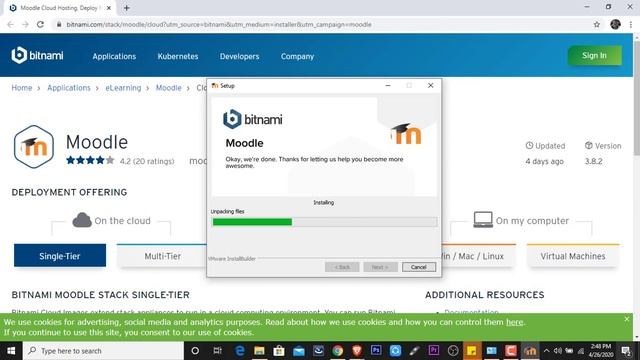
Task: Select the Single-Tier deployment tab
Action: click(60, 256)
